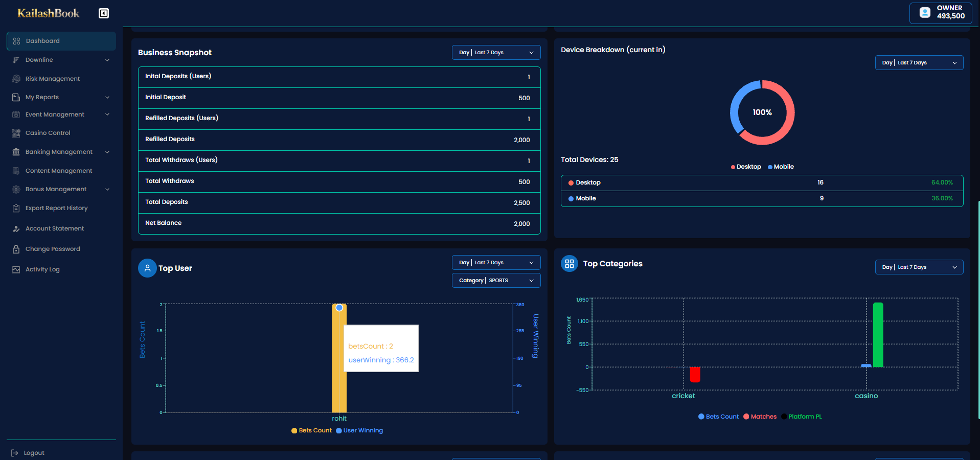This screenshot has height=460, width=980.
Task: Toggle Matches legend in Top Categories
Action: click(x=760, y=417)
